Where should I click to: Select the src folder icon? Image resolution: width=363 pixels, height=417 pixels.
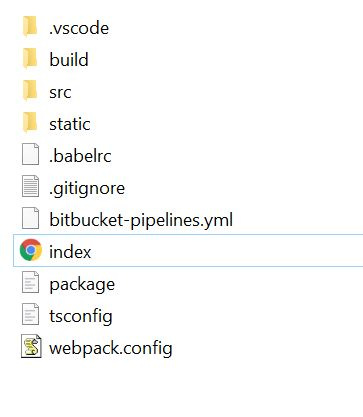[30, 91]
